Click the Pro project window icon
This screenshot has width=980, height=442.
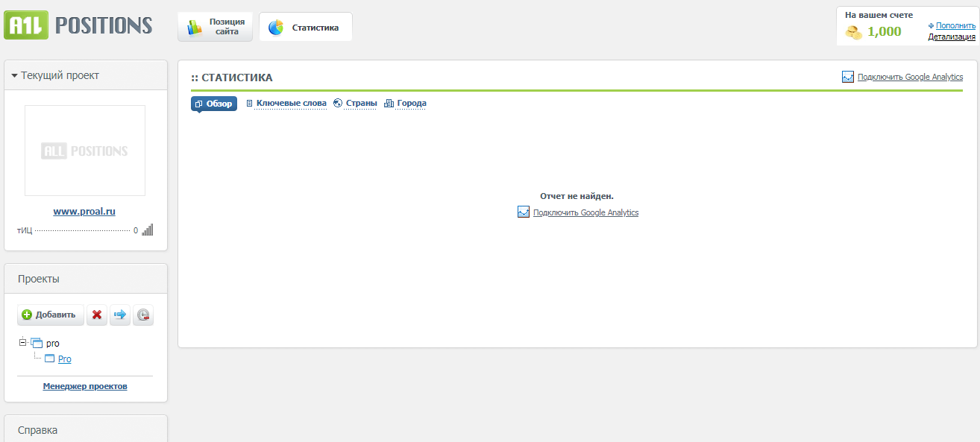pos(50,359)
